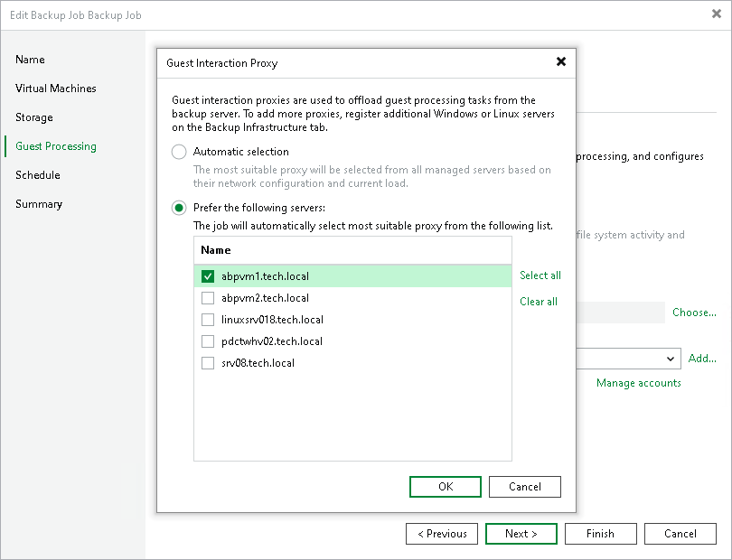Cancel the Guest Interaction Proxy dialog
This screenshot has width=732, height=560.
tap(525, 487)
